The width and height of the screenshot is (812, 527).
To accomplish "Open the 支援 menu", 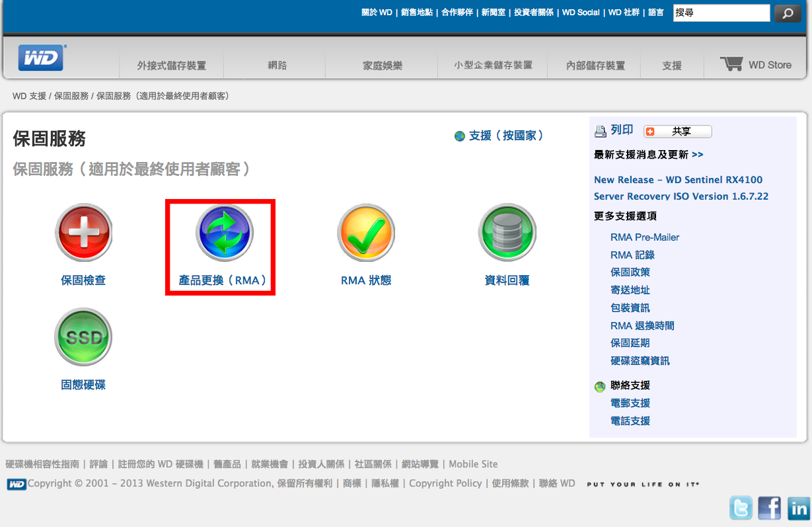I will click(672, 65).
